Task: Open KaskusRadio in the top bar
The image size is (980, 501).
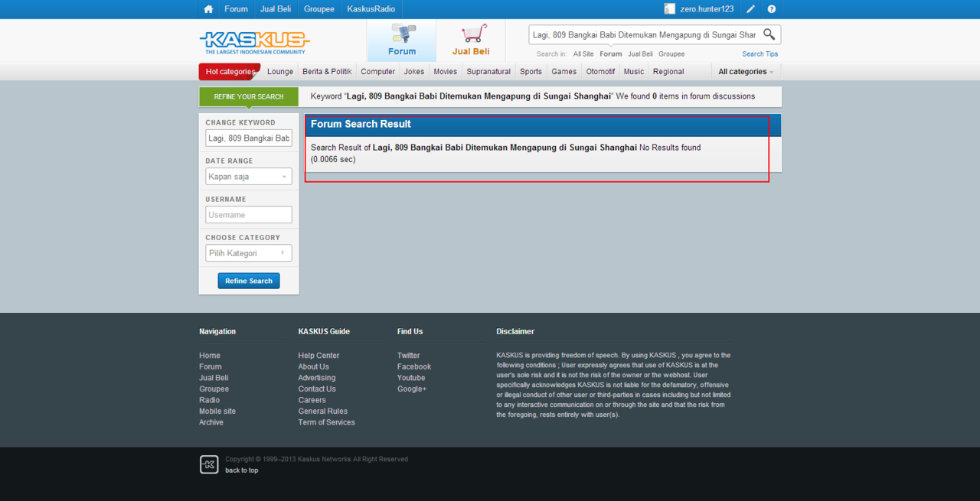Action: coord(371,9)
